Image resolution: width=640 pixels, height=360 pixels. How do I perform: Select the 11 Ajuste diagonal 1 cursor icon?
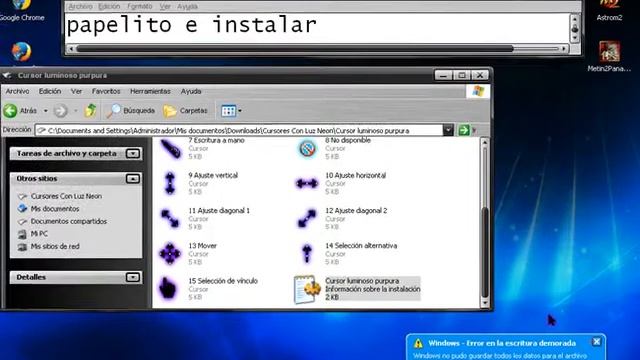click(x=170, y=218)
